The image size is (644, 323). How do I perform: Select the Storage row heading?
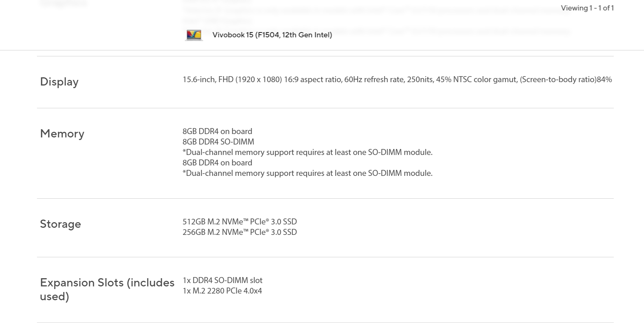[x=60, y=224]
